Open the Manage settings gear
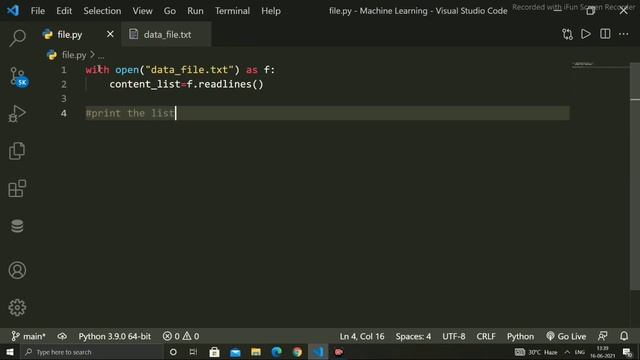 pyautogui.click(x=17, y=307)
